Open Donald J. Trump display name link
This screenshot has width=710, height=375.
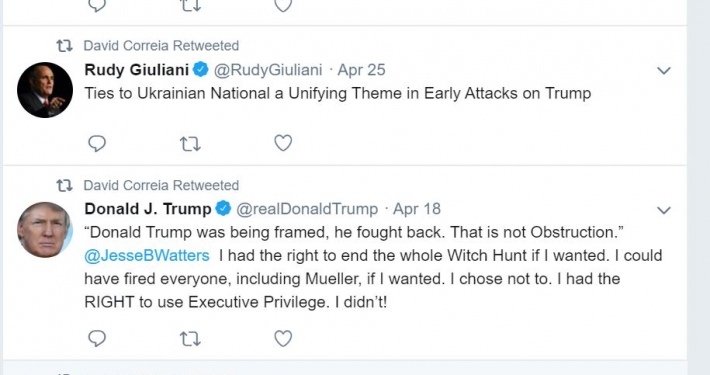click(148, 209)
